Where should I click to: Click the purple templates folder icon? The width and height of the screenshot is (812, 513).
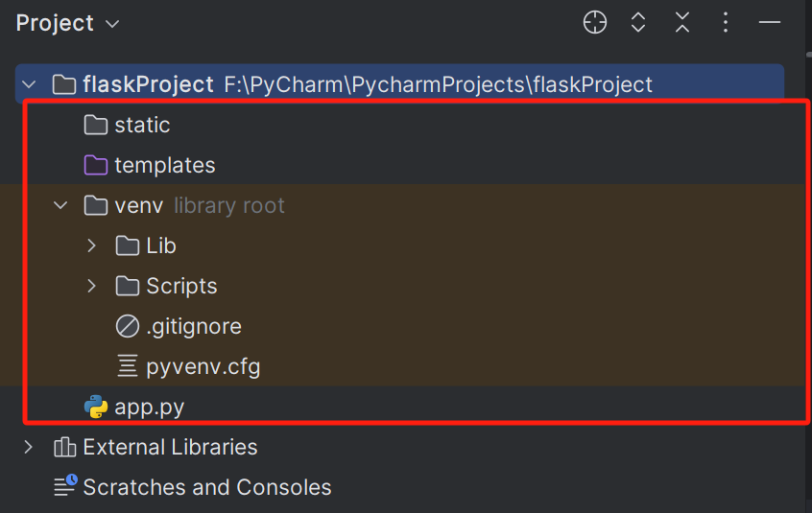click(96, 166)
